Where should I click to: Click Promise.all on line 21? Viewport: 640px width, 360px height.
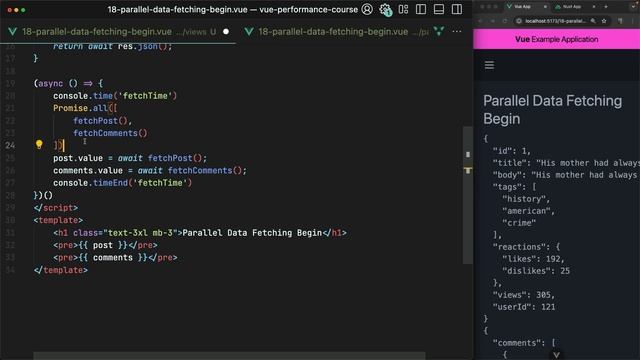coord(80,108)
